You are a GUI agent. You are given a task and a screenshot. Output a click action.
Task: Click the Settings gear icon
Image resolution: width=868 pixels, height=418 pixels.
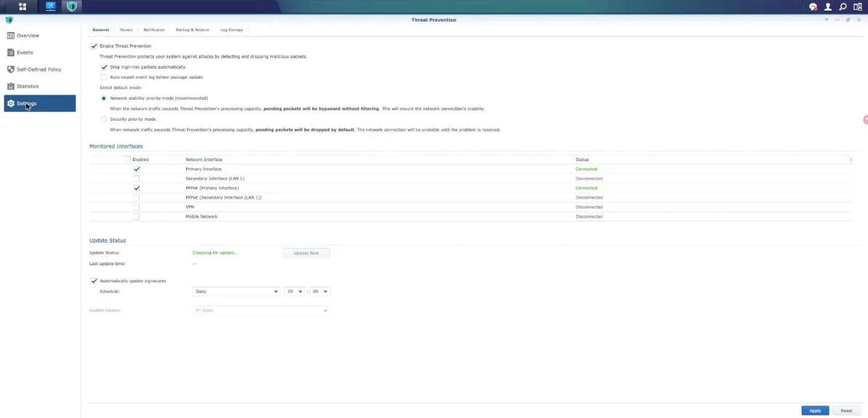pyautogui.click(x=11, y=103)
